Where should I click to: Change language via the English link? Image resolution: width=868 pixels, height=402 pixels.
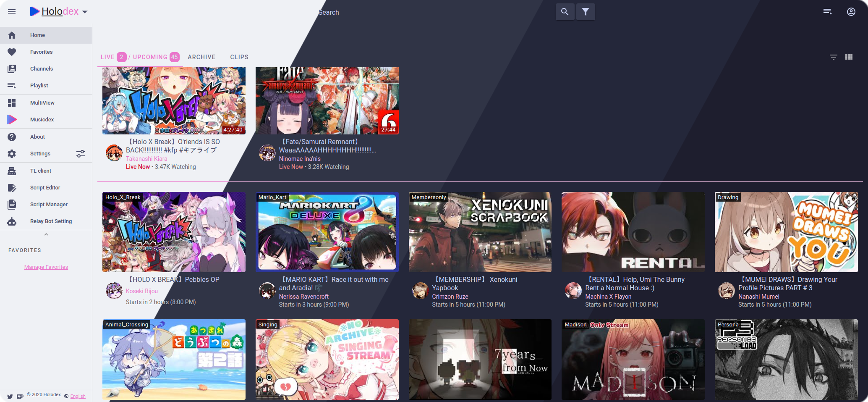pyautogui.click(x=78, y=396)
